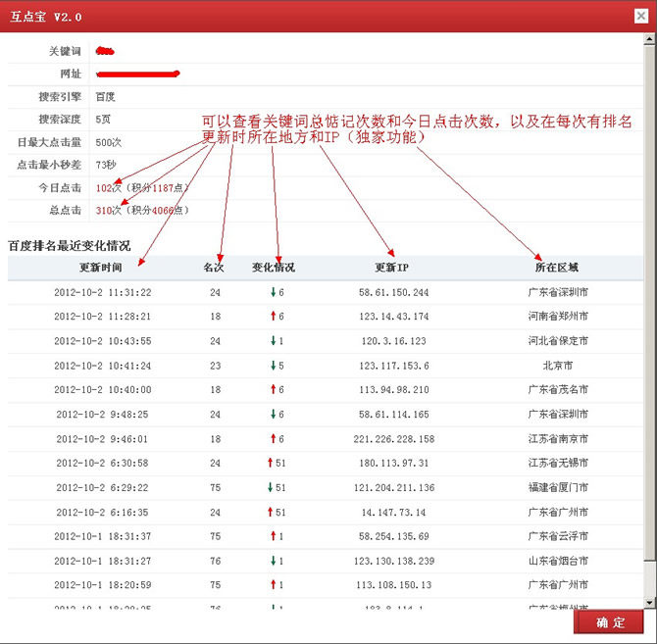The width and height of the screenshot is (657, 644).
Task: Click the 确定 confirm button
Action: coord(608,622)
